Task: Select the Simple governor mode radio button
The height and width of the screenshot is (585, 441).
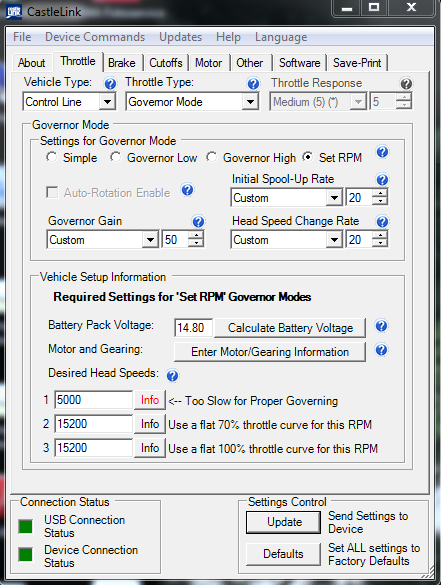Action: pyautogui.click(x=51, y=157)
